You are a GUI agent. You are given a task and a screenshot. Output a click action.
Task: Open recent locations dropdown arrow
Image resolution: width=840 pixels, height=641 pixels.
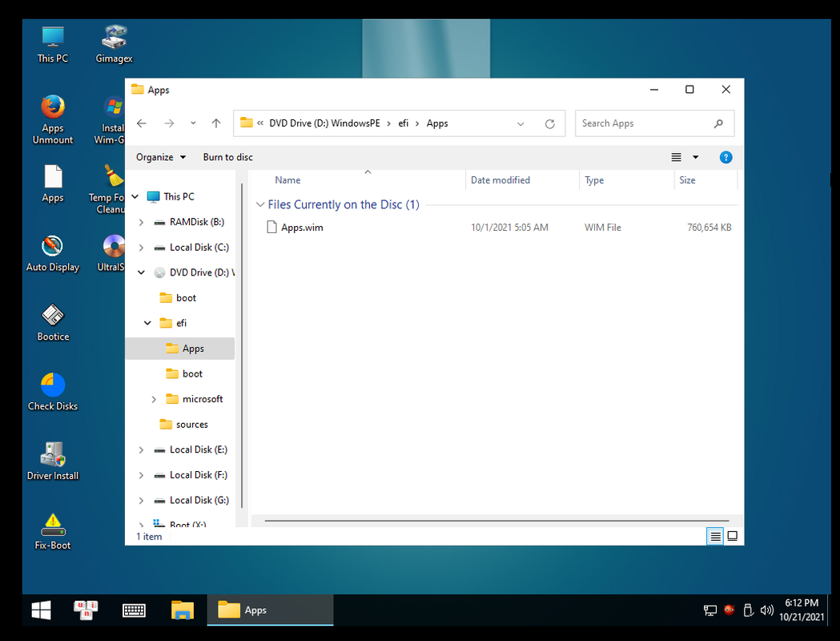pyautogui.click(x=193, y=123)
